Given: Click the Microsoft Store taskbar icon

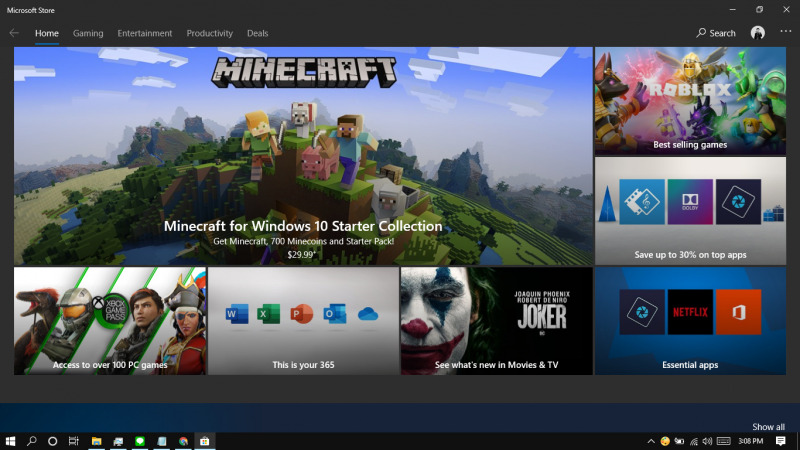Looking at the screenshot, I should tap(205, 441).
